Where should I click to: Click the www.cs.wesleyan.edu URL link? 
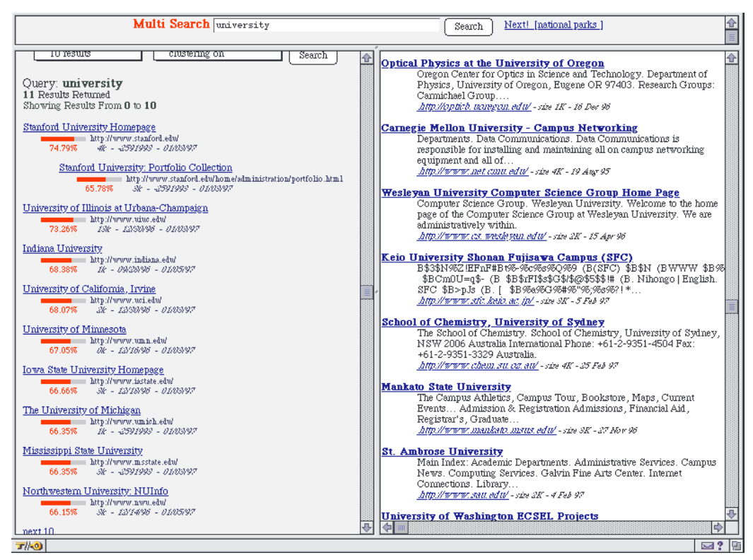pyautogui.click(x=481, y=236)
